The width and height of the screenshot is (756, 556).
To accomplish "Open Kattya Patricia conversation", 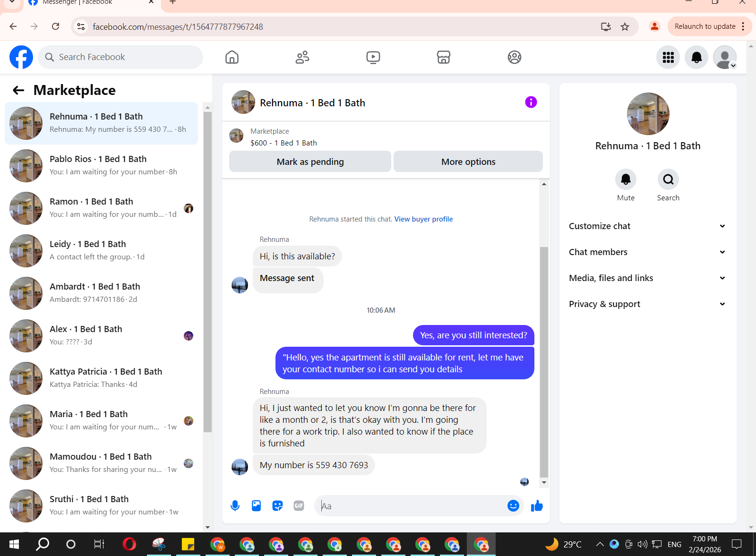I will (101, 378).
